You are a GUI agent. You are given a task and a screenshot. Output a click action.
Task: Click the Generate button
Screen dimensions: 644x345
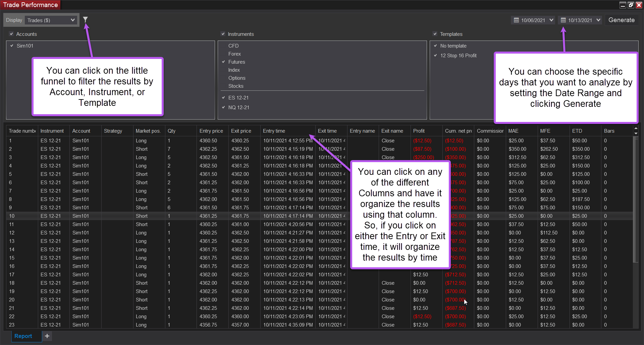[622, 20]
